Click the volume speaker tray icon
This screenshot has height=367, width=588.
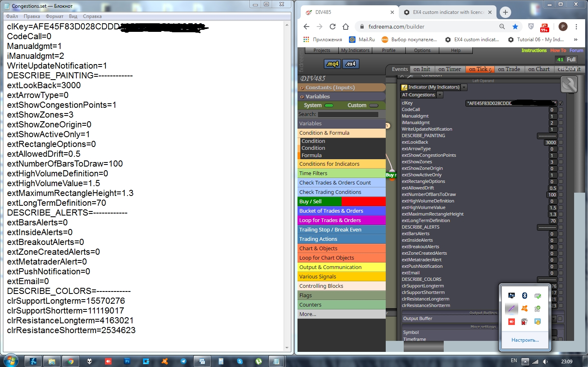click(545, 361)
